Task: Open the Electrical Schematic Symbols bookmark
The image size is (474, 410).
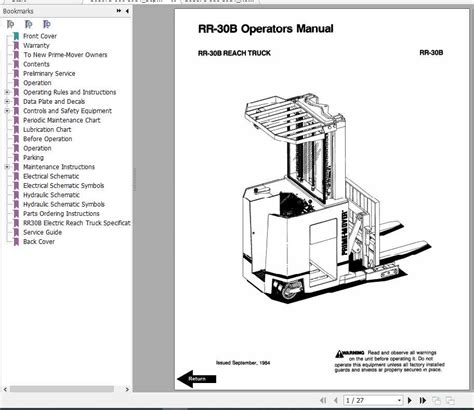Action: pyautogui.click(x=64, y=185)
